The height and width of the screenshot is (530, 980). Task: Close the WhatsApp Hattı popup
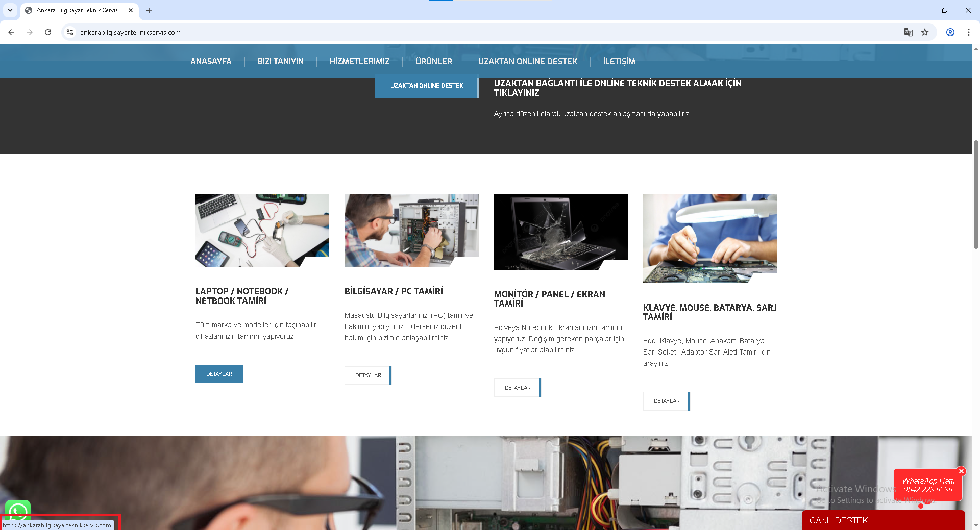[961, 471]
